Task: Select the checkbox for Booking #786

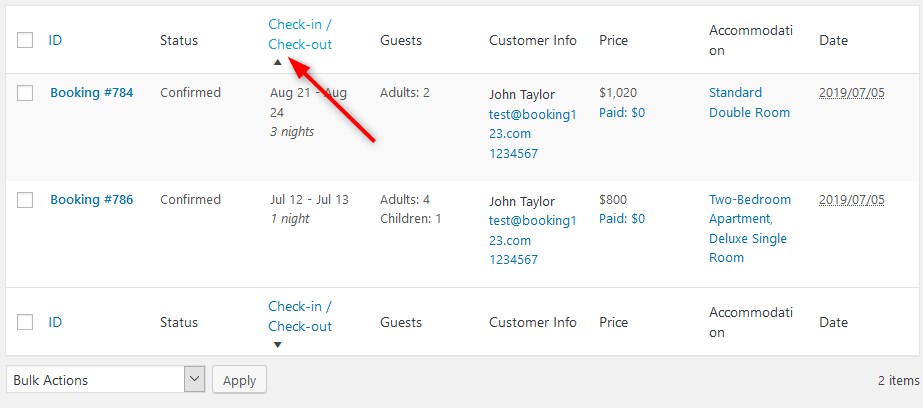Action: (x=25, y=200)
